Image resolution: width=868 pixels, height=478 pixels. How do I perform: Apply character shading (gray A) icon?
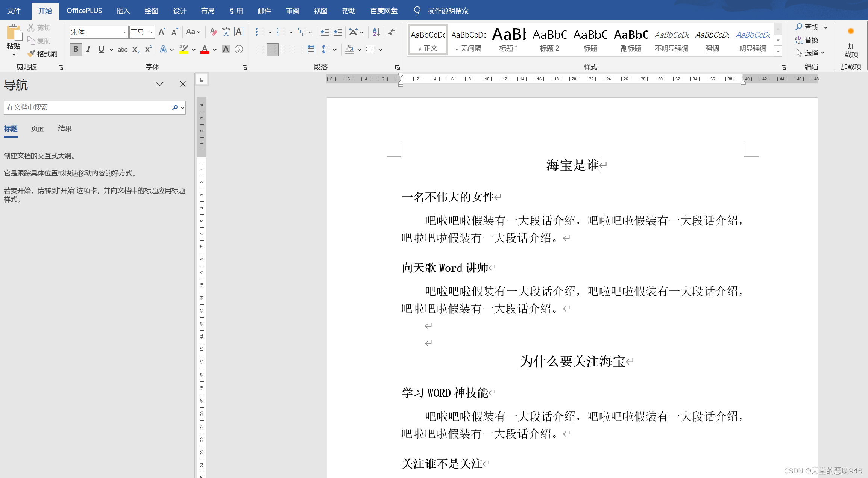[x=226, y=49]
